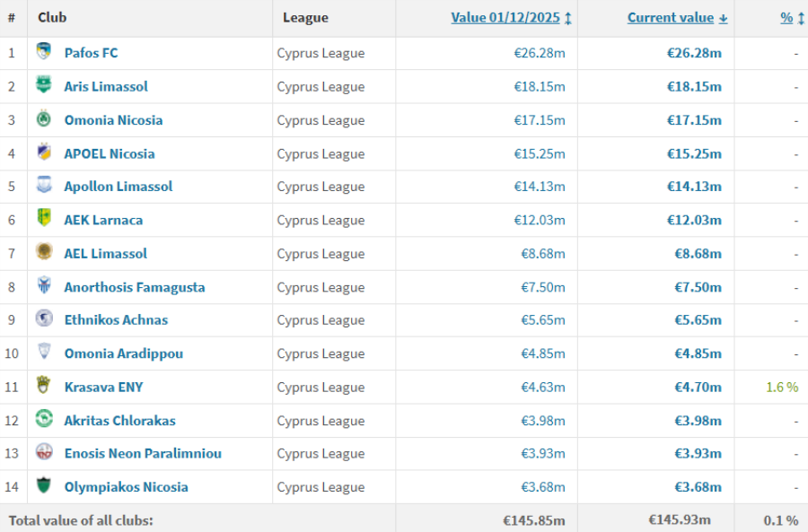Click the APOEL Nicosia club crest icon
808x532 pixels.
[x=44, y=153]
